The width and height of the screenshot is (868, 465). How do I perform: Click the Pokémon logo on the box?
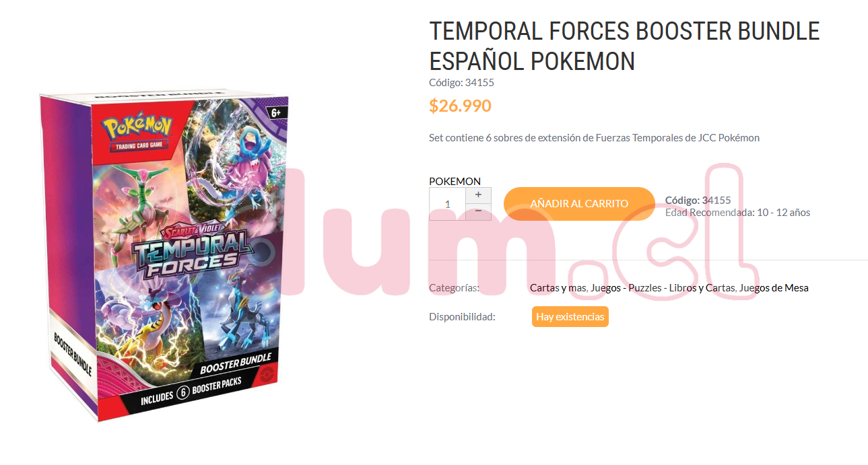point(137,129)
